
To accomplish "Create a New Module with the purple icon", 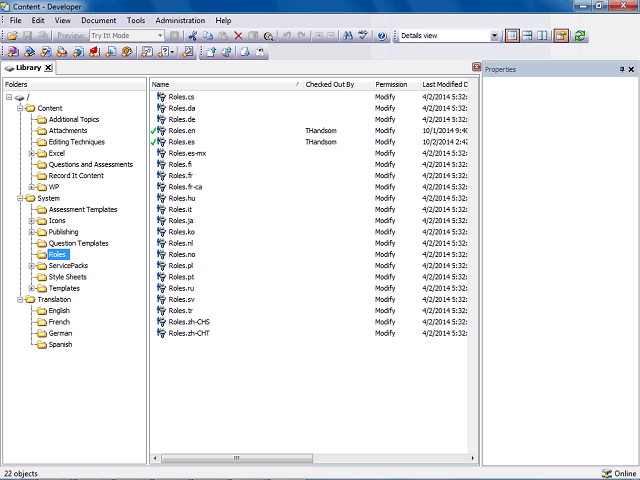I will (13, 52).
